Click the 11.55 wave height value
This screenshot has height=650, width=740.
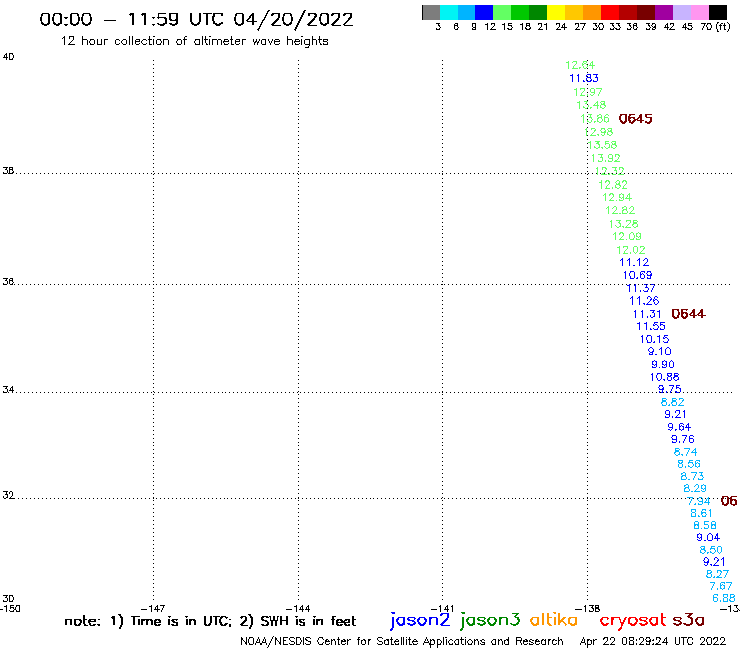pos(651,326)
